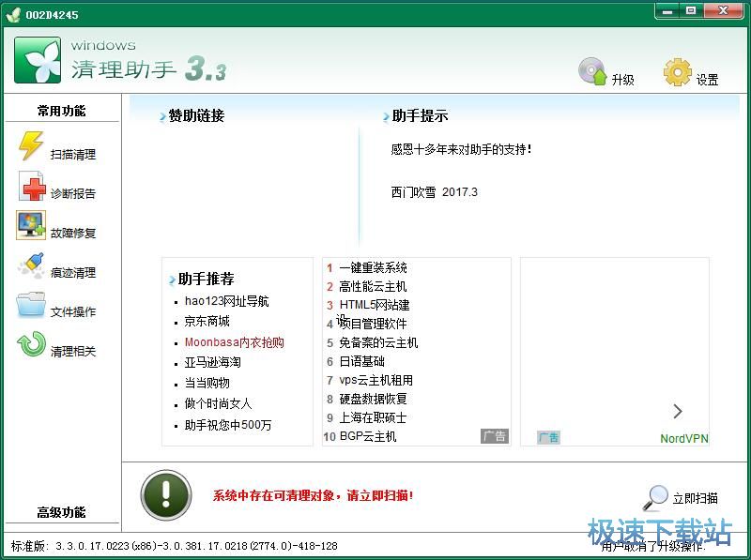Viewport: 751px width, 560px height.
Task: Click the 设置 text button
Action: pyautogui.click(x=708, y=80)
